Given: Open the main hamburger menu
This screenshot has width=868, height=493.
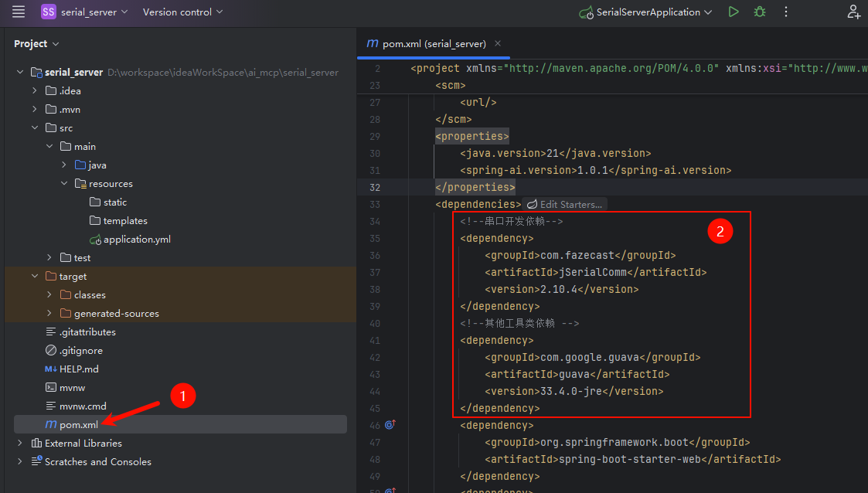Looking at the screenshot, I should coord(19,12).
